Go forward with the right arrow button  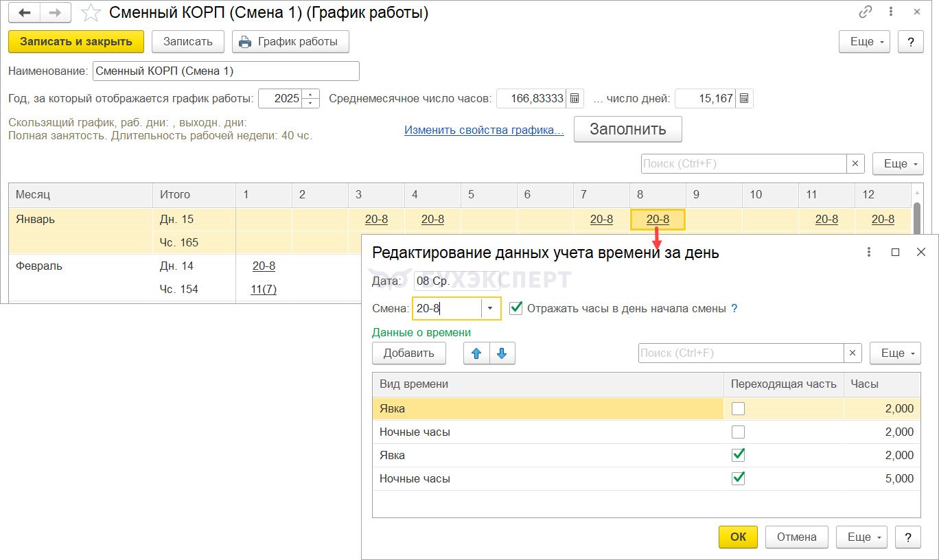56,13
